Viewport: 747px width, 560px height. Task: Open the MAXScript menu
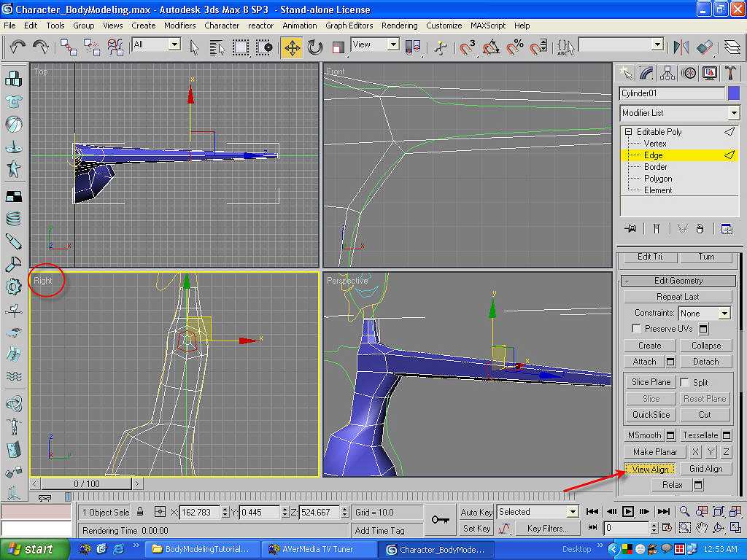click(x=487, y=26)
